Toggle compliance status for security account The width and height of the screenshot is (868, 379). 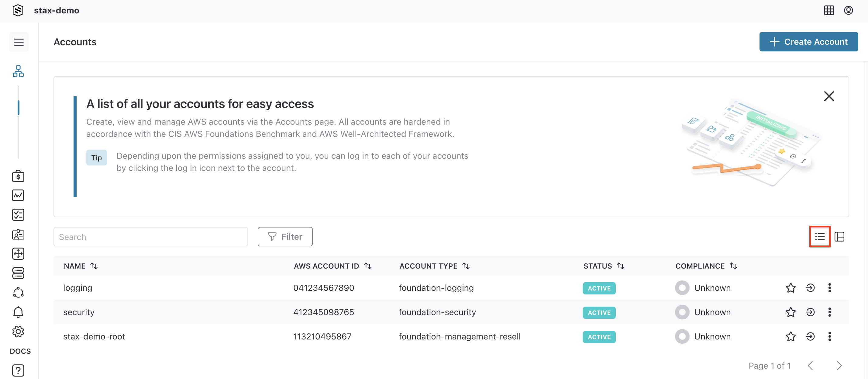tap(682, 312)
